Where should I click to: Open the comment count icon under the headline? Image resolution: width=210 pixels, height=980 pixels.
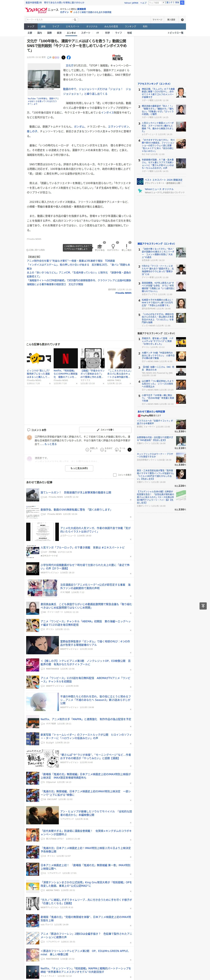[49, 57]
